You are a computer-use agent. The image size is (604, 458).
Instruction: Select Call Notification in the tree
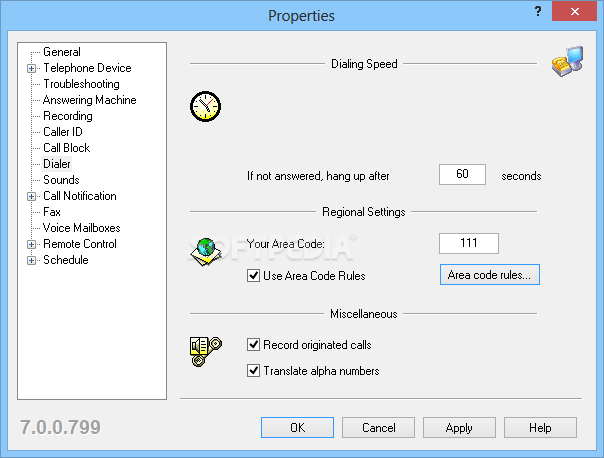pyautogui.click(x=80, y=196)
